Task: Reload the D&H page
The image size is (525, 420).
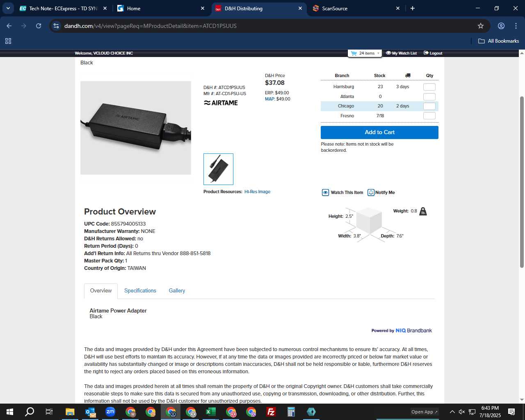Action: [x=39, y=26]
